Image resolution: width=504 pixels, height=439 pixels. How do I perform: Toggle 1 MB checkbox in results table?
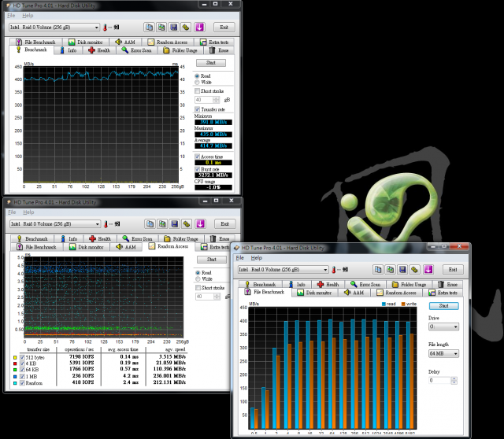tap(22, 376)
